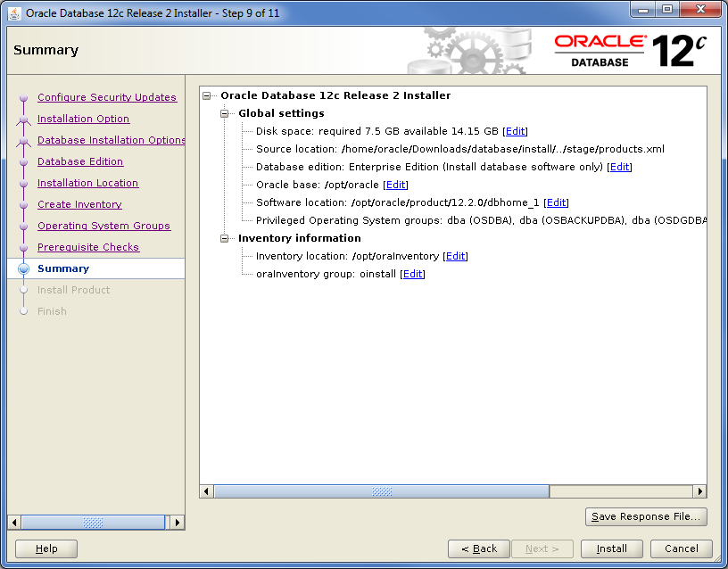Click the Save Response File button

pos(646,516)
